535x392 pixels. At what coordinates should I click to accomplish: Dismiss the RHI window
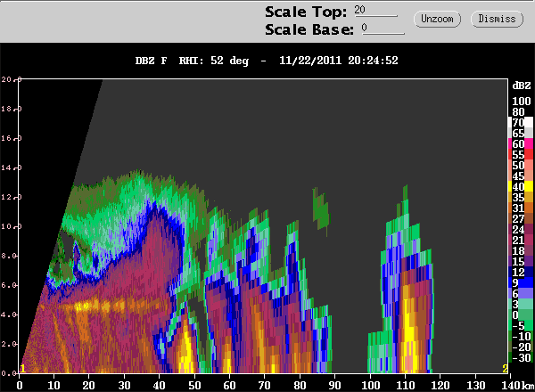tap(497, 19)
